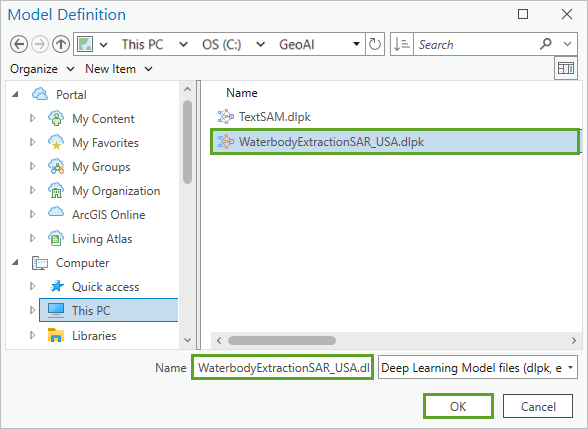Open the This PC path dropdown
Image resolution: width=588 pixels, height=429 pixels.
point(183,45)
